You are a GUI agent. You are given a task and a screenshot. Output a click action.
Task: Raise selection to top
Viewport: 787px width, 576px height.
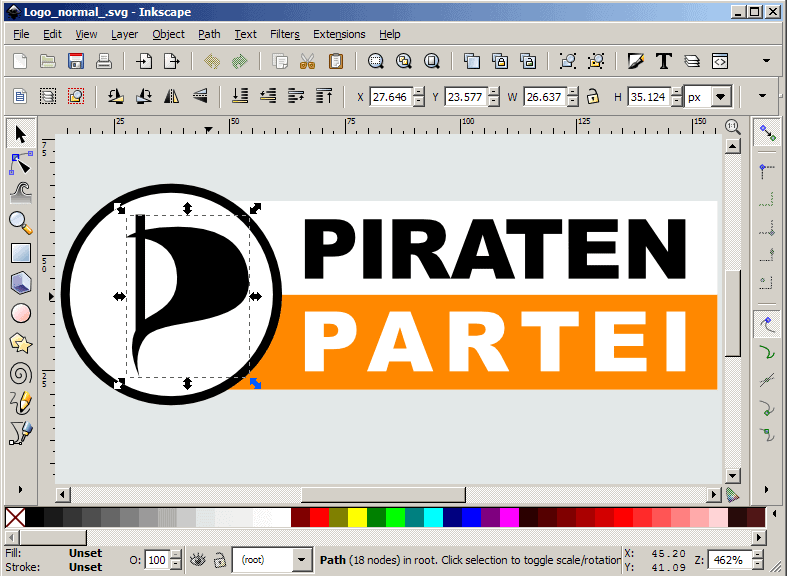pyautogui.click(x=324, y=96)
